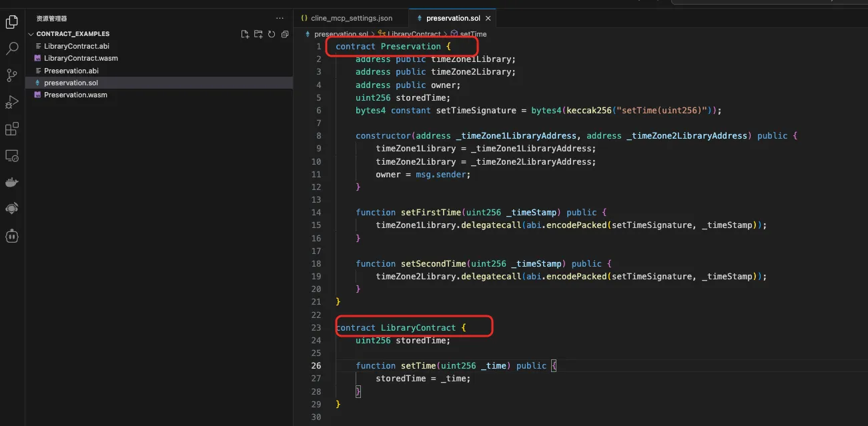
Task: Close the preservation.sol tab
Action: coord(488,18)
